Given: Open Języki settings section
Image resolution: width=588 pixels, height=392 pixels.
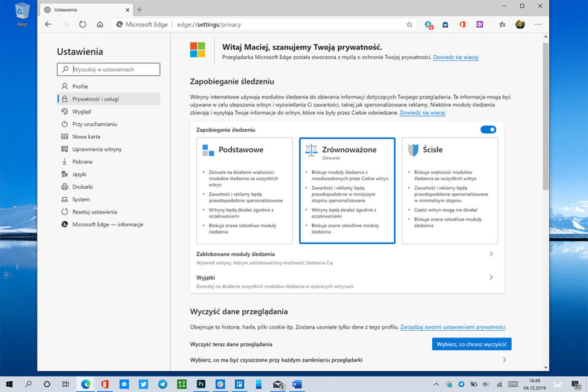Looking at the screenshot, I should coord(109,175).
